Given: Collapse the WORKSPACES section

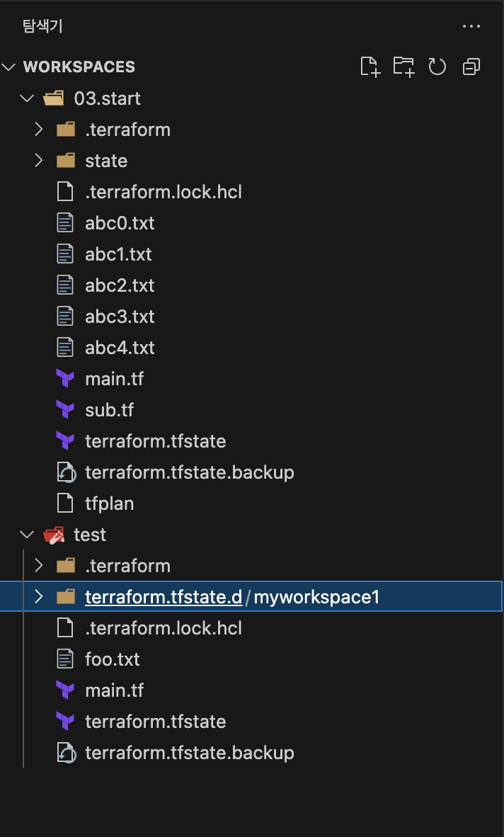Looking at the screenshot, I should (9, 67).
